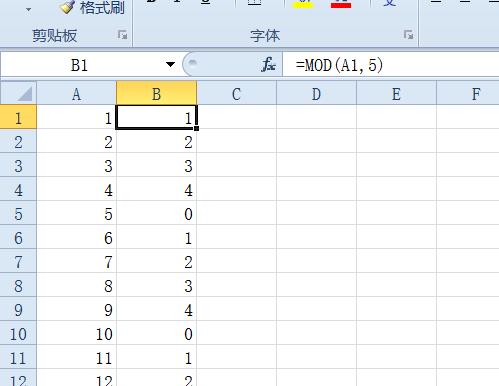
Task: Select cell A7 containing 7
Action: pos(76,261)
